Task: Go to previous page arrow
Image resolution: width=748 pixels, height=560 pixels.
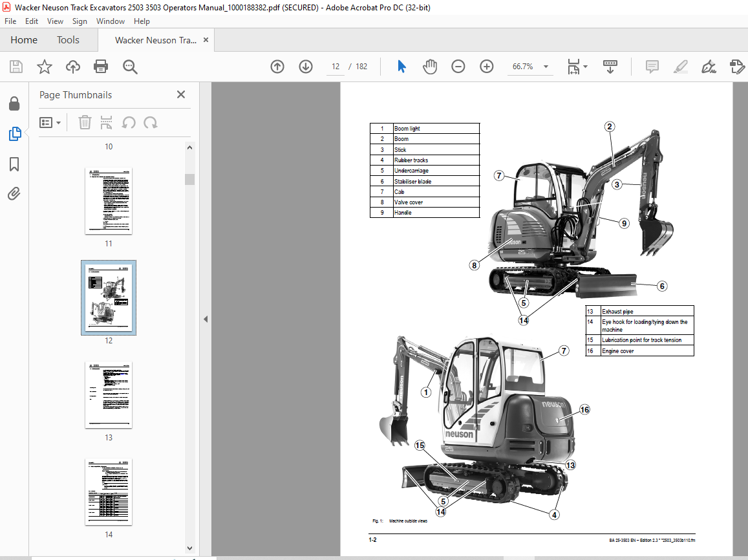Action: (x=277, y=67)
